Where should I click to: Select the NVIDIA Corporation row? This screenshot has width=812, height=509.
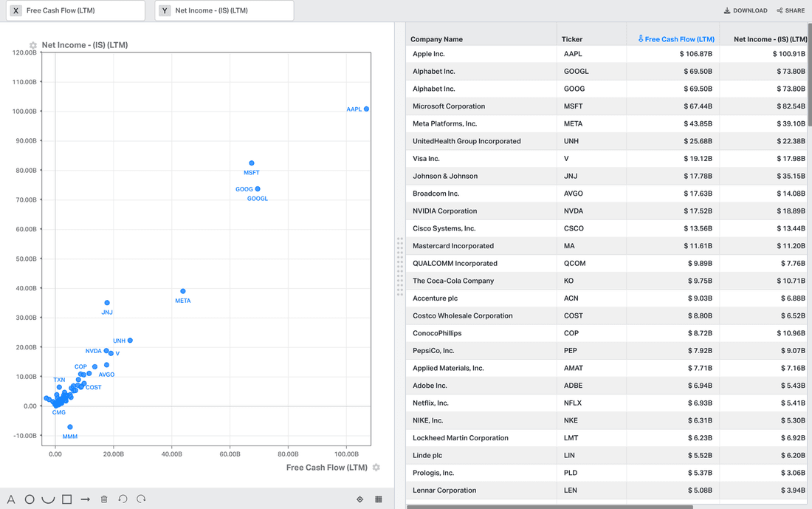pos(607,211)
